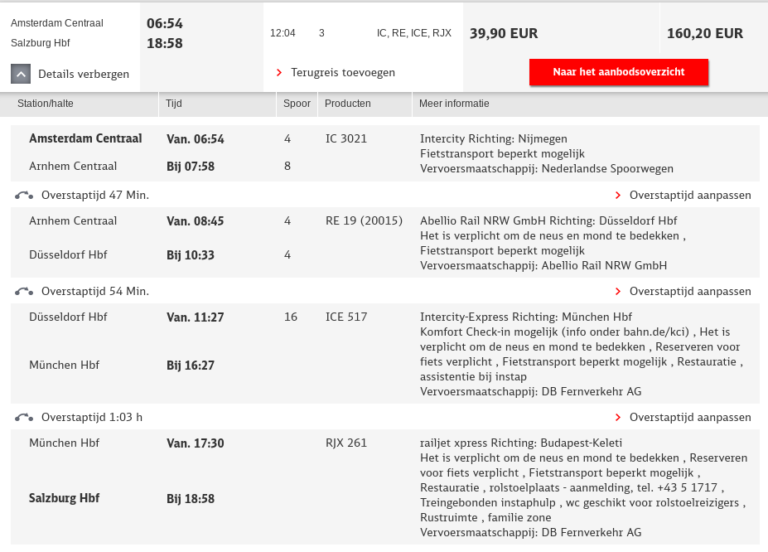Click the transfer icon at Overstaptijd 54 Min.
Image resolution: width=768 pixels, height=552 pixels.
pyautogui.click(x=23, y=291)
